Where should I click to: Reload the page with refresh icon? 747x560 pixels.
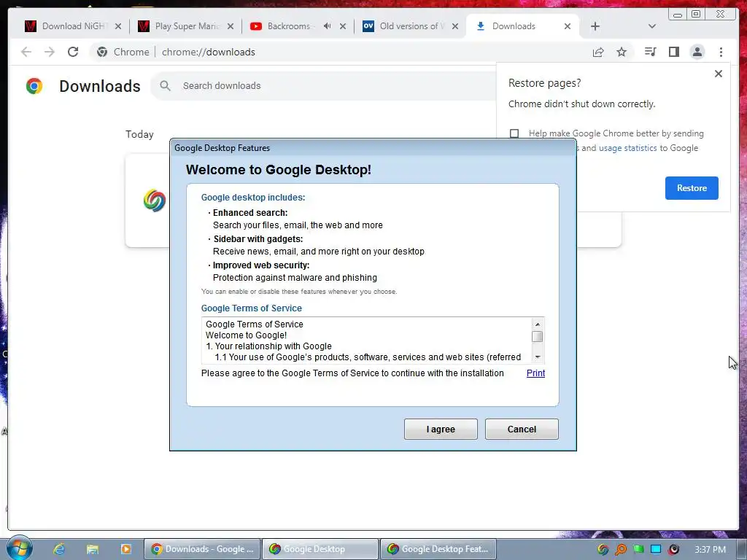[73, 52]
